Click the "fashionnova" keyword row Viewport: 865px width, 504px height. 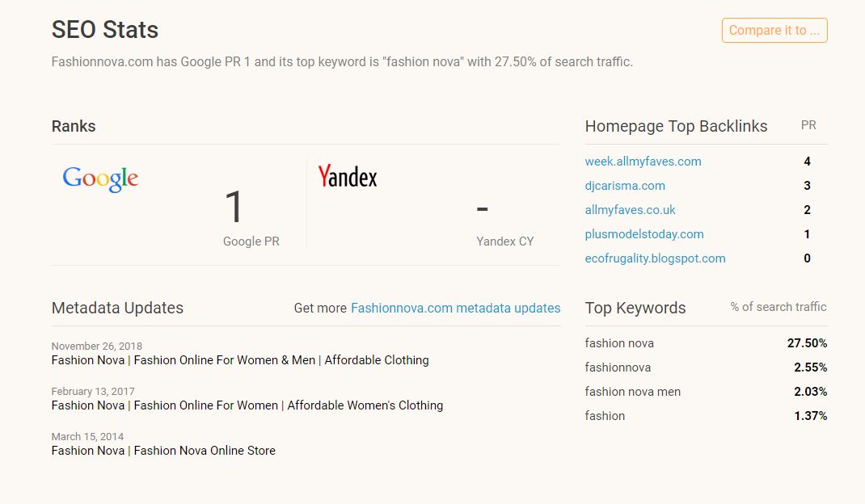(x=618, y=367)
